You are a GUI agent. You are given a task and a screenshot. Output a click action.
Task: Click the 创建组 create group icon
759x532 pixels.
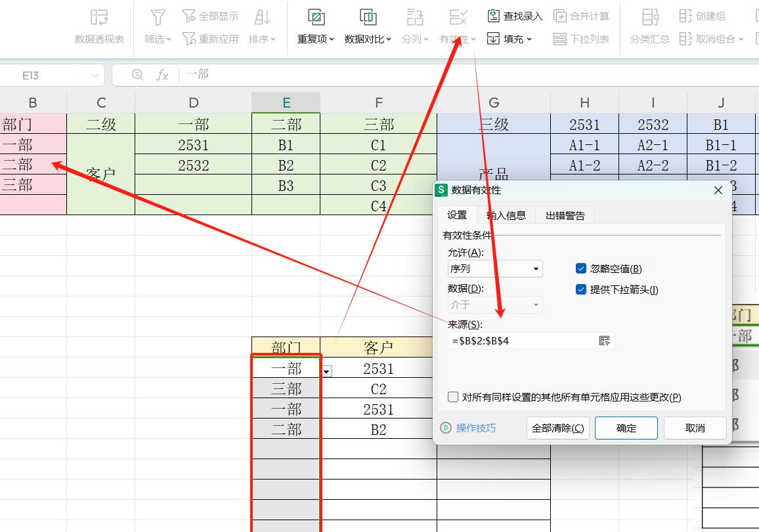685,16
